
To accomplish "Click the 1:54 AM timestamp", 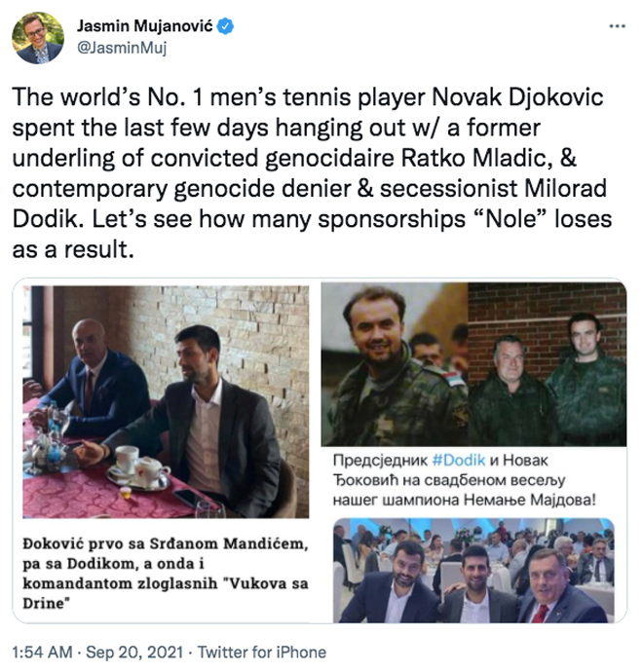I will pyautogui.click(x=45, y=652).
